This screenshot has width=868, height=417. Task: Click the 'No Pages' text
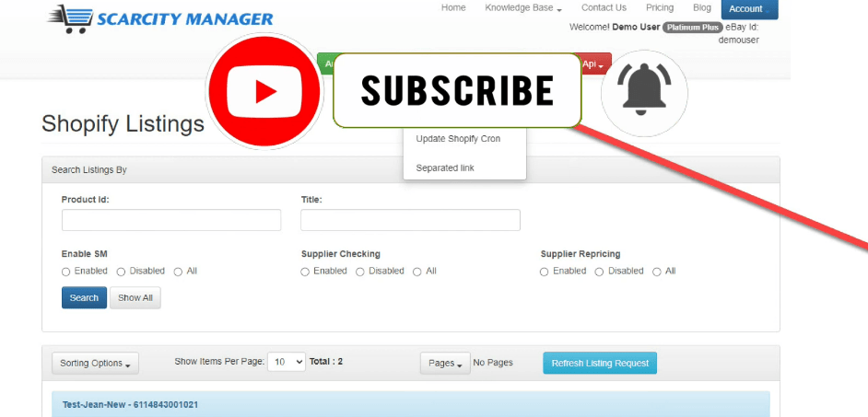pos(493,363)
